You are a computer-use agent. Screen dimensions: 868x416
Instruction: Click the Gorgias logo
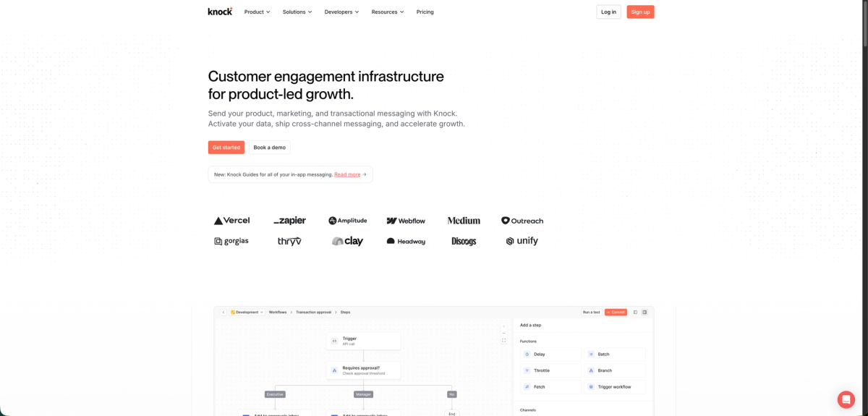(231, 241)
